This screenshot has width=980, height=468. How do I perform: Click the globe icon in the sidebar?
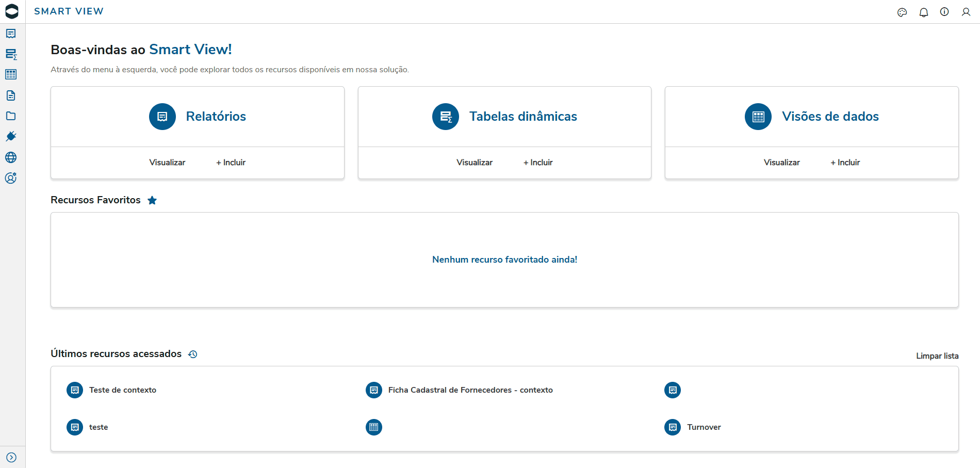(11, 157)
